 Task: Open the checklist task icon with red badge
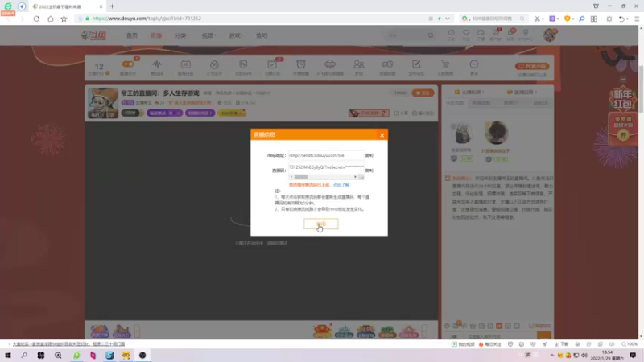click(272, 64)
